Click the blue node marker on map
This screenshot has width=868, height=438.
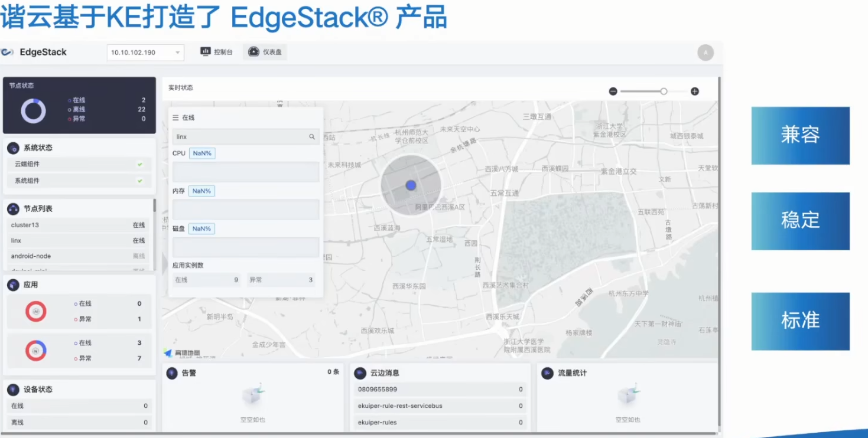click(411, 185)
